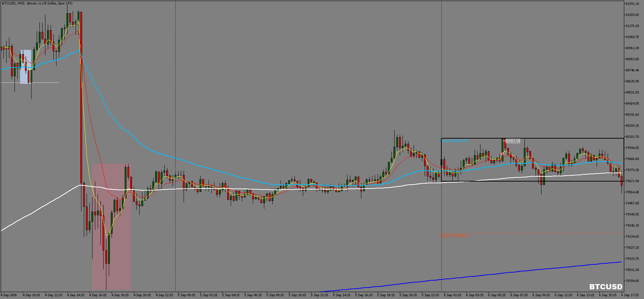This screenshot has width=644, height=299.
Task: Select '5 Sep 22:15' on the time scale
Action: pos(430,295)
